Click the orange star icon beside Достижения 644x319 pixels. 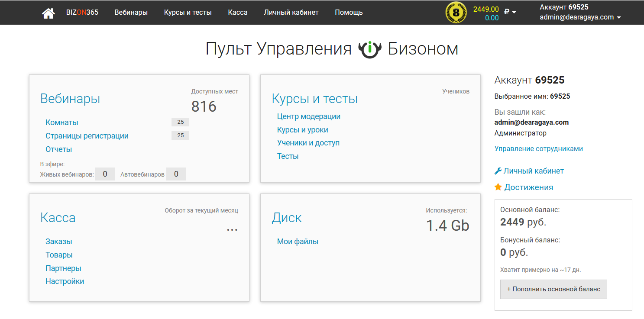click(x=498, y=187)
